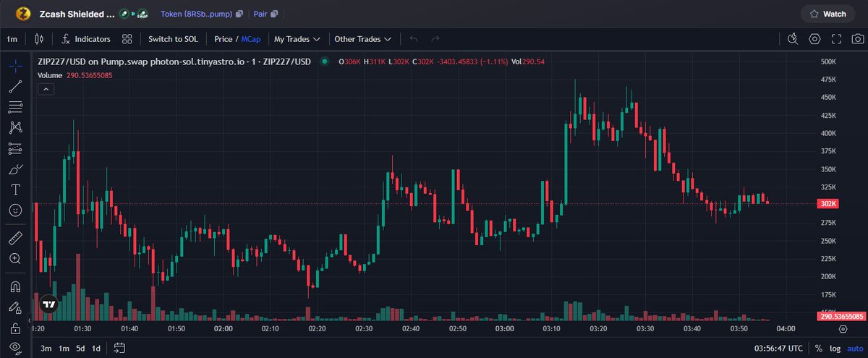Open the candlestick chart style picker
Screen dimensions: 868x358
(39, 39)
